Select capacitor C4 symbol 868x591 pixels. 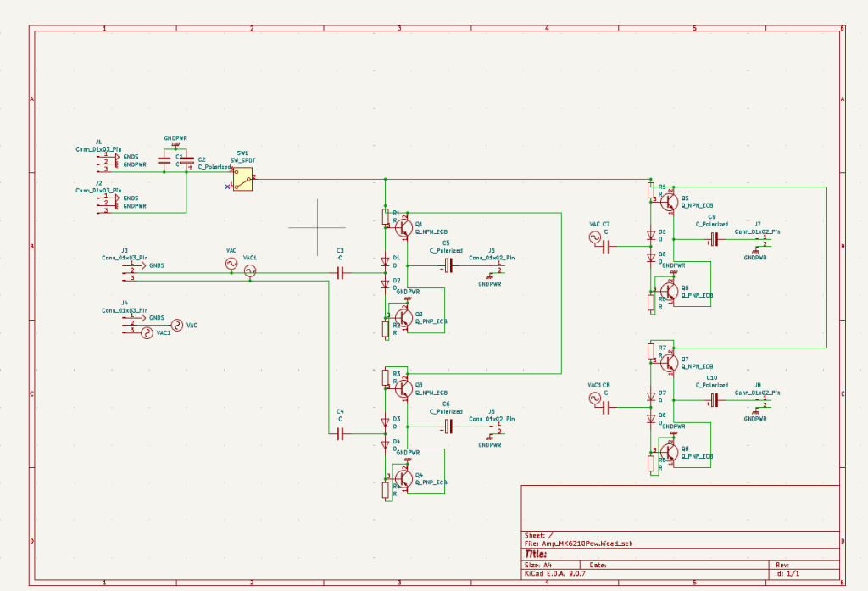pyautogui.click(x=341, y=434)
